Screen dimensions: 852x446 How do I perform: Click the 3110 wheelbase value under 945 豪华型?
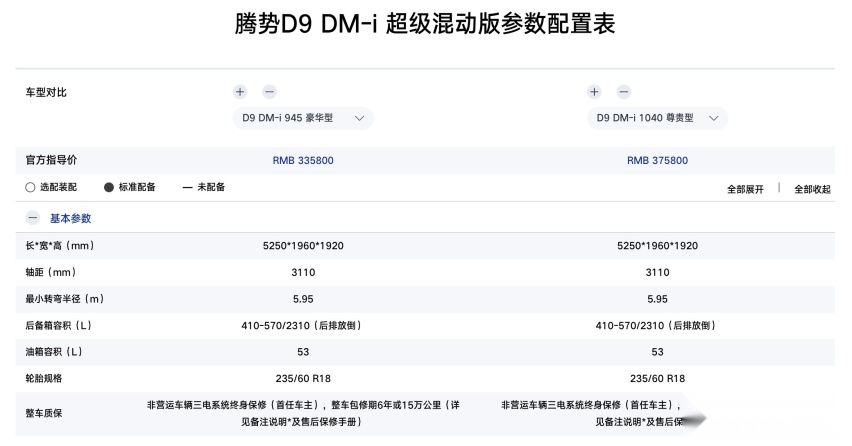pyautogui.click(x=303, y=272)
